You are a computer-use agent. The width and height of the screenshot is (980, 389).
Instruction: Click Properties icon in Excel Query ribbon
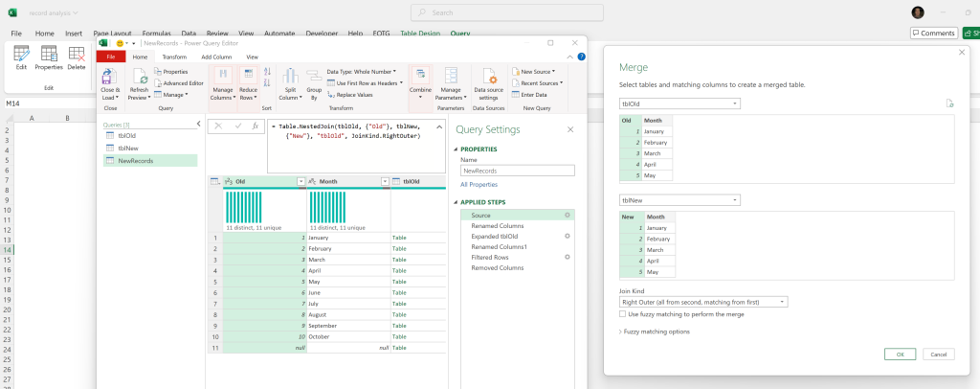click(x=49, y=54)
